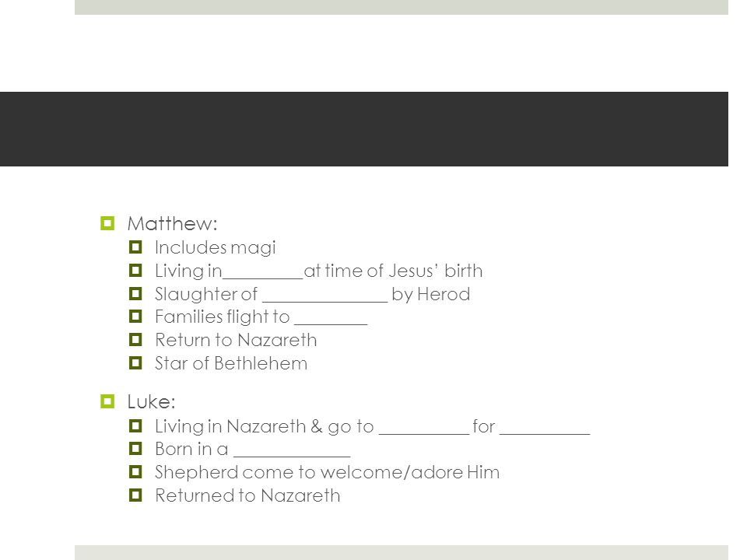
Task: Click the green bullet beside Luke
Action: (107, 401)
